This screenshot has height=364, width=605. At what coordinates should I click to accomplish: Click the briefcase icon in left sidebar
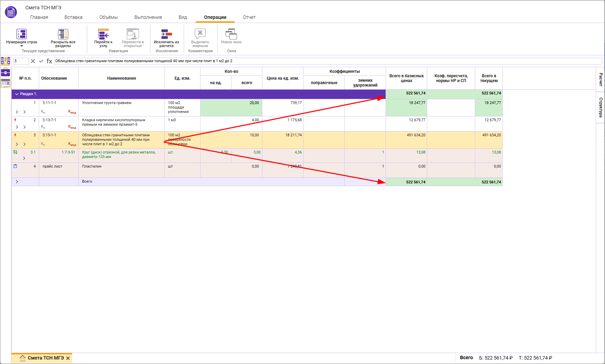pyautogui.click(x=5, y=72)
